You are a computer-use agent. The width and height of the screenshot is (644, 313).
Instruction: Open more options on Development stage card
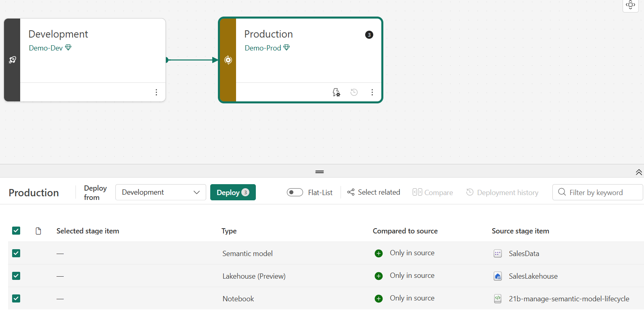[x=156, y=92]
